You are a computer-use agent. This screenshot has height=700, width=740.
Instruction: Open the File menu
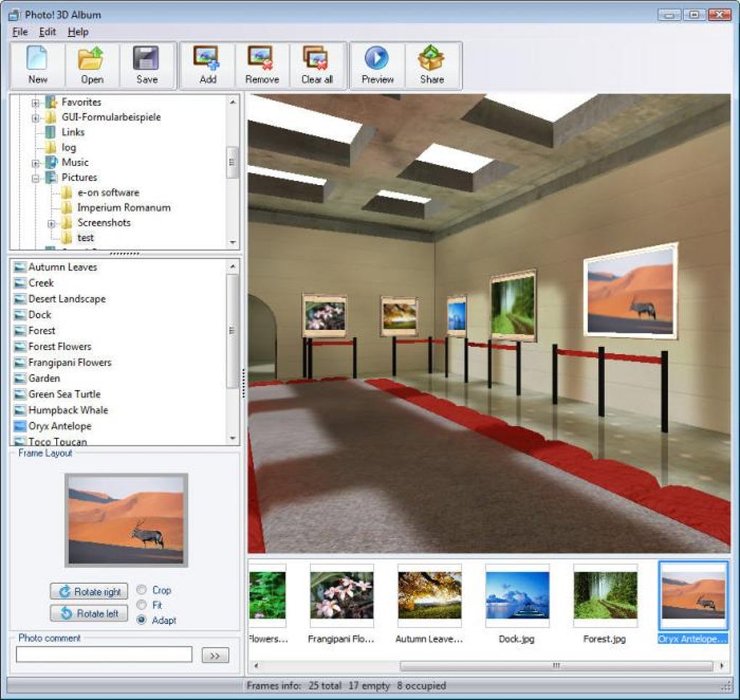[x=20, y=32]
